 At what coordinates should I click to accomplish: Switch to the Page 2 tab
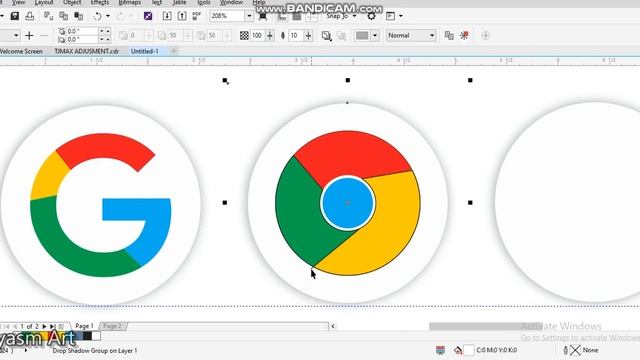[113, 326]
